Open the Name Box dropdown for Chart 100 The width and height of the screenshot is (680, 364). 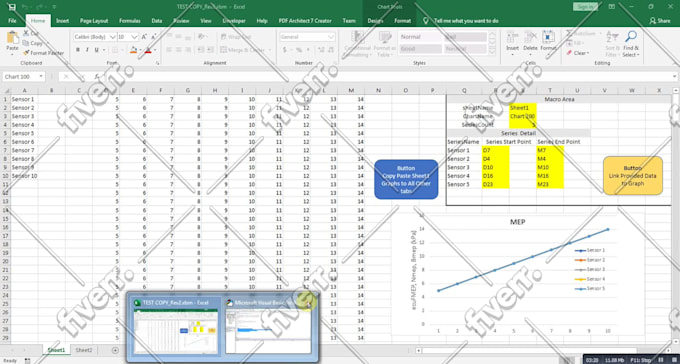pos(41,76)
